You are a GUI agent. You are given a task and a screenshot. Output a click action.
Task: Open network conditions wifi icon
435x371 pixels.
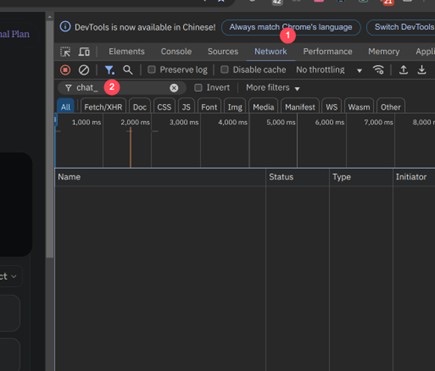click(378, 70)
